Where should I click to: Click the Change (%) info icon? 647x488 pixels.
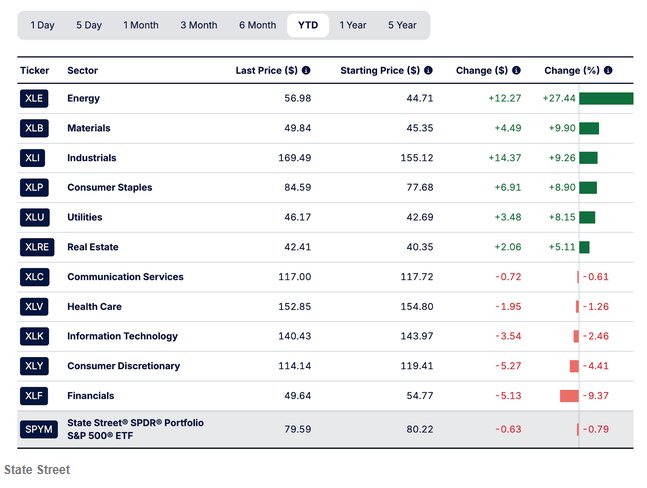tap(608, 71)
